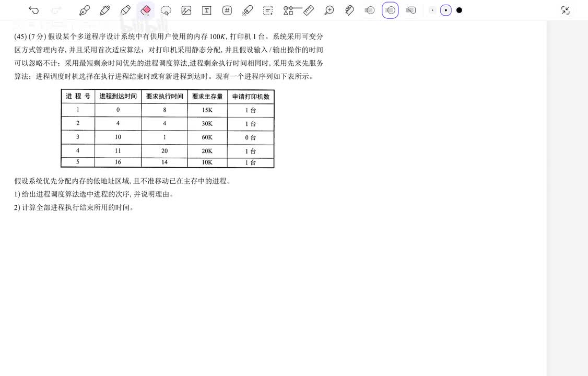The image size is (588, 376).
Task: Select the fountain pen tool
Action: tap(85, 10)
